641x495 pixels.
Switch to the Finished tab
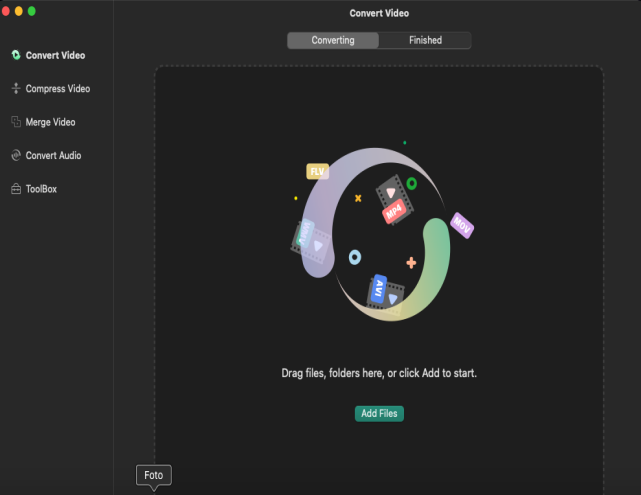pos(425,40)
